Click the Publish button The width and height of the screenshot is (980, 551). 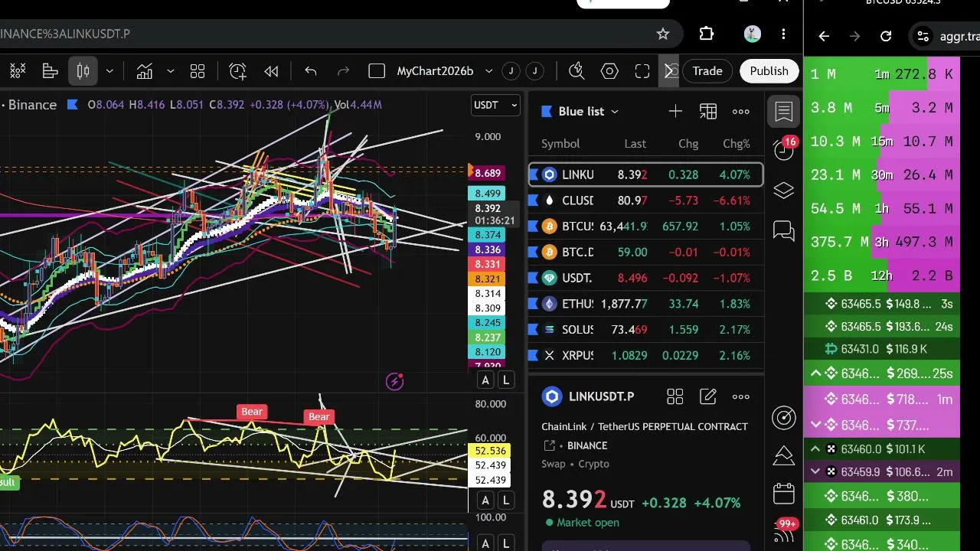(x=769, y=71)
